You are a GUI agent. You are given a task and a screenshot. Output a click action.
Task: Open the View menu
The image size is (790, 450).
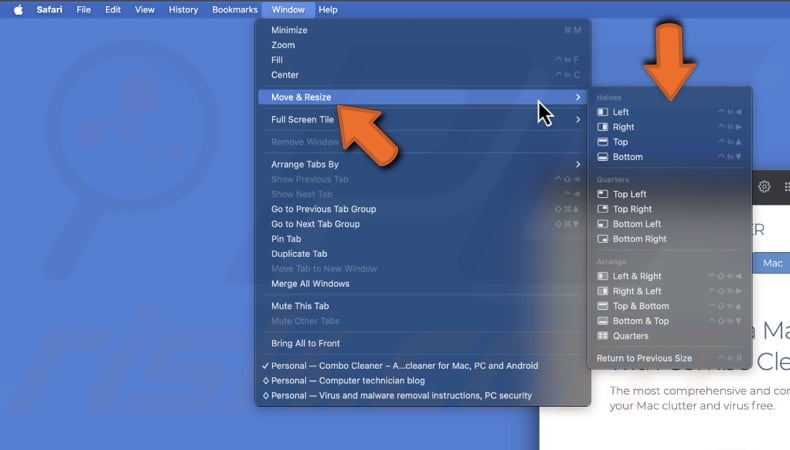[x=145, y=10]
